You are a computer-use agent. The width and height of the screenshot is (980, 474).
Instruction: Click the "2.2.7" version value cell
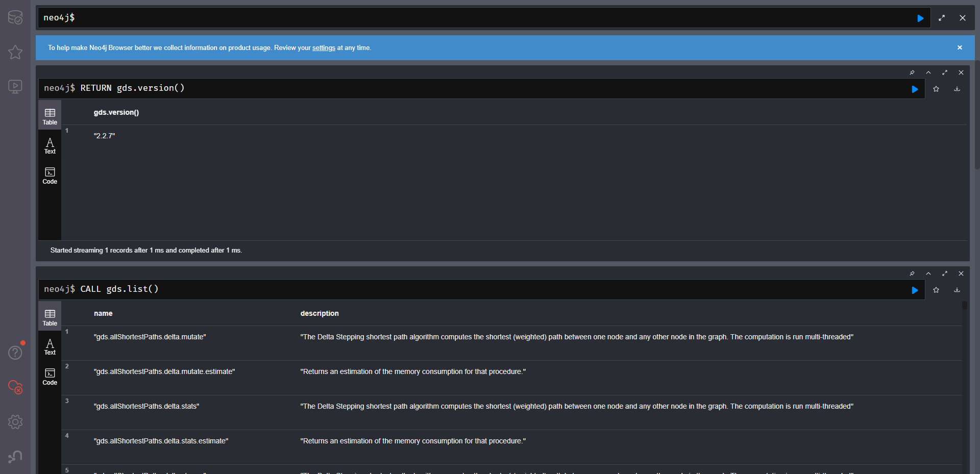tap(104, 136)
